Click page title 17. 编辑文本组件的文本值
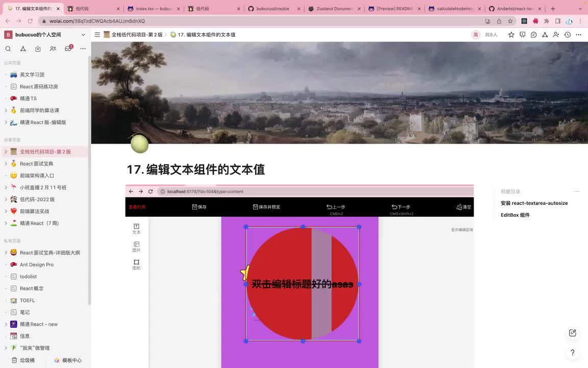This screenshot has width=588, height=368. [x=196, y=169]
